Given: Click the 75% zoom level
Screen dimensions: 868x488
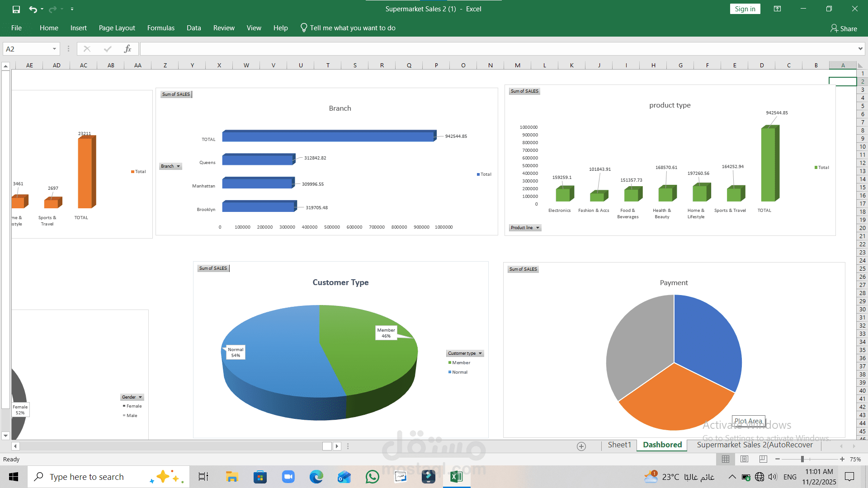Looking at the screenshot, I should [855, 460].
